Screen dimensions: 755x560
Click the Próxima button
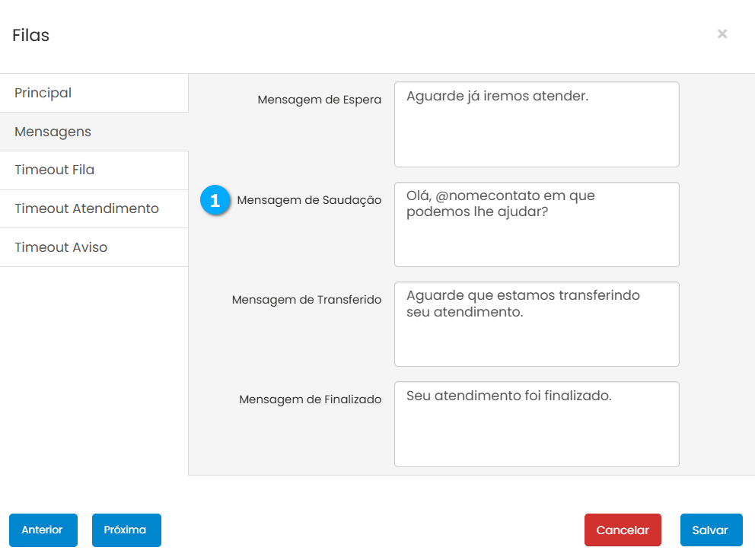(x=126, y=530)
